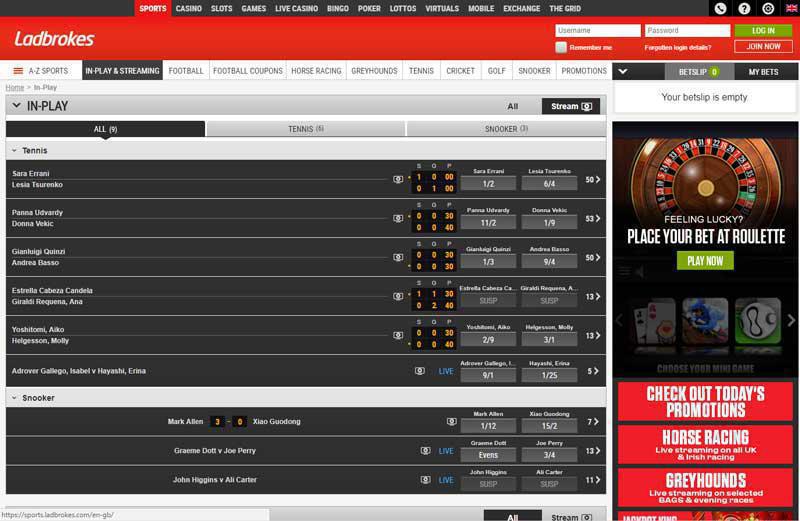Toggle the Stream filter button in In-Play header
Viewport: 800px width, 521px height.
pos(570,106)
